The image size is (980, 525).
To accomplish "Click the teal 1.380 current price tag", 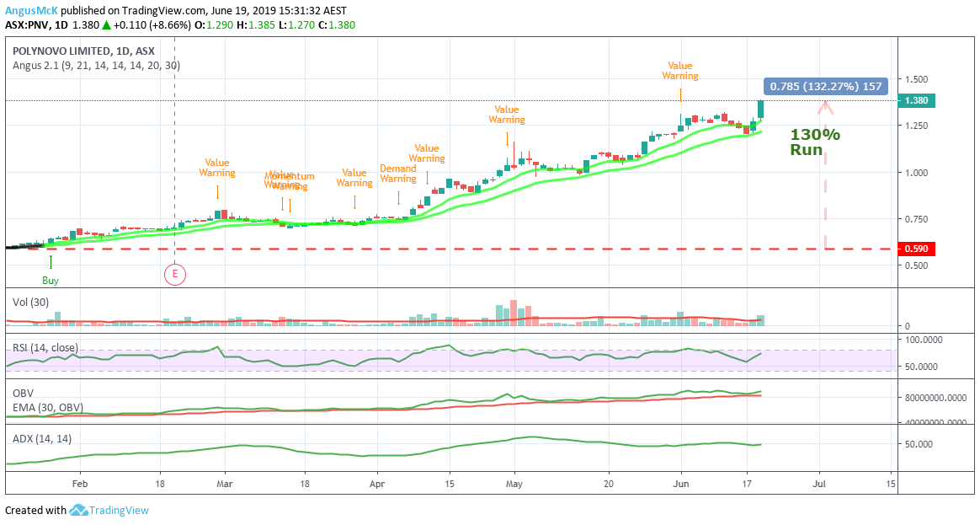I will [x=916, y=100].
